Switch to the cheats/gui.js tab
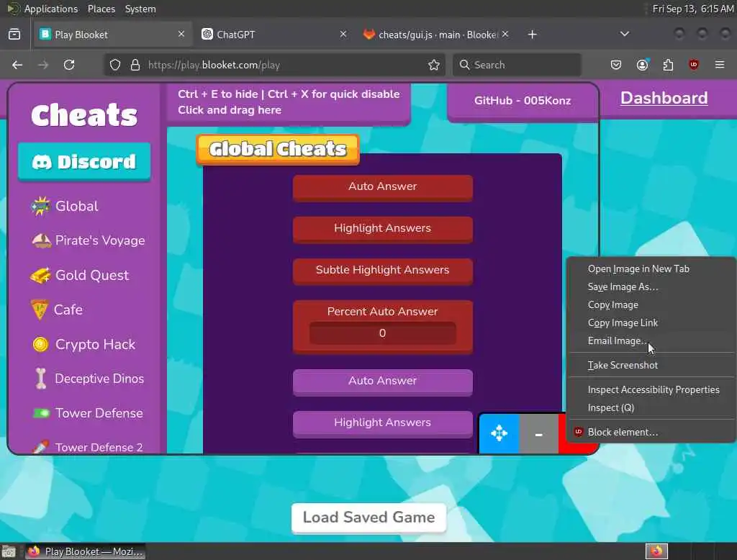737x560 pixels. pos(437,35)
